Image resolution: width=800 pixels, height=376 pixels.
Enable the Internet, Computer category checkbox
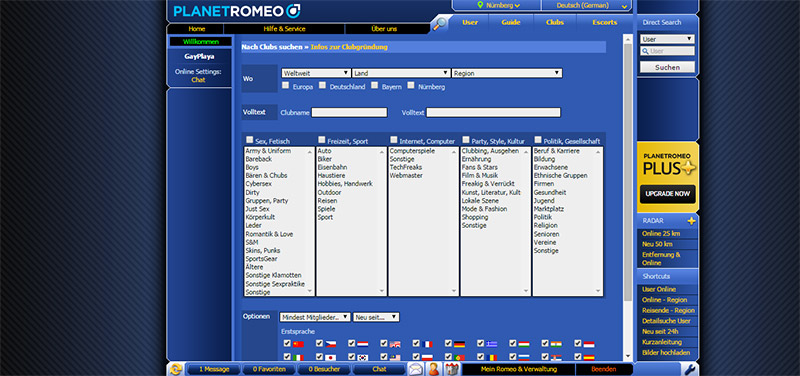click(x=394, y=140)
